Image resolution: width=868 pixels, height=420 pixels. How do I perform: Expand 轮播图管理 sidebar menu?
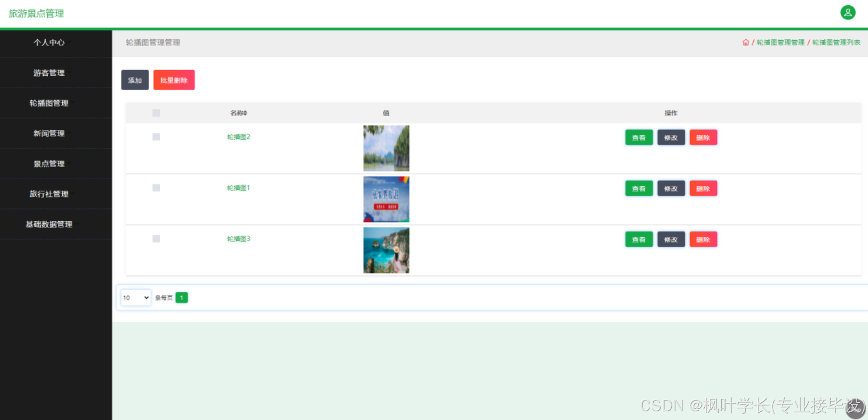(x=49, y=103)
